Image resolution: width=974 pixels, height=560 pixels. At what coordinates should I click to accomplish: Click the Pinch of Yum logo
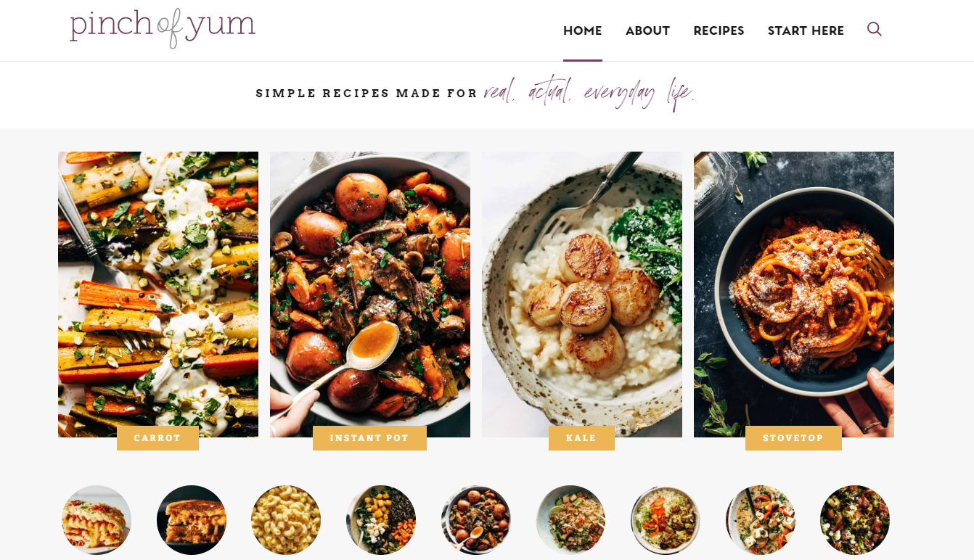(163, 28)
